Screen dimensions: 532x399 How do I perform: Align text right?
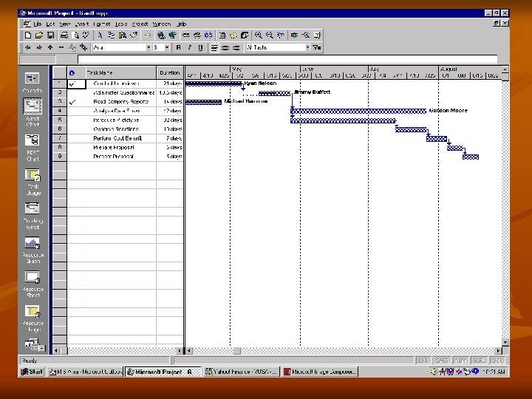[x=236, y=48]
